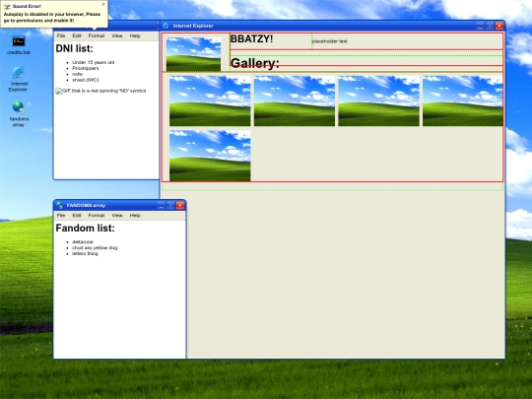Click the third gallery image in top row
The height and width of the screenshot is (399, 532).
click(x=378, y=100)
